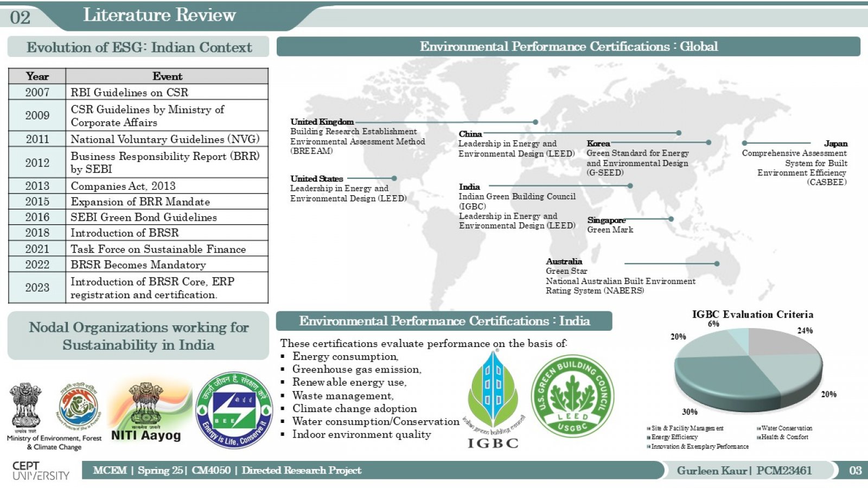Click Task Force on Sustainable Finance cell

click(167, 249)
